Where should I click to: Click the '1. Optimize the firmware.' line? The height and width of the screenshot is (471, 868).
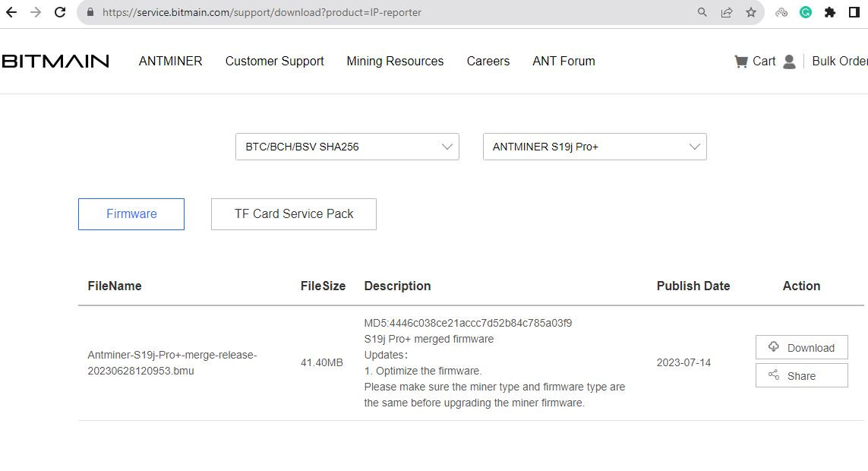click(x=423, y=371)
